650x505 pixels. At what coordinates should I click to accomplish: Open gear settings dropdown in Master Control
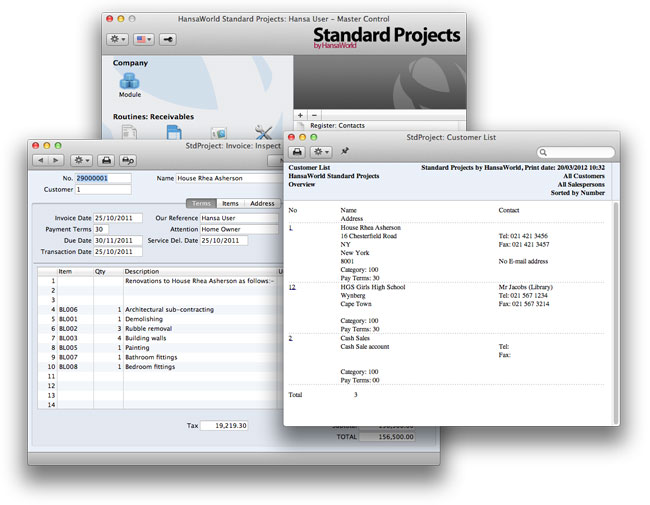(117, 39)
